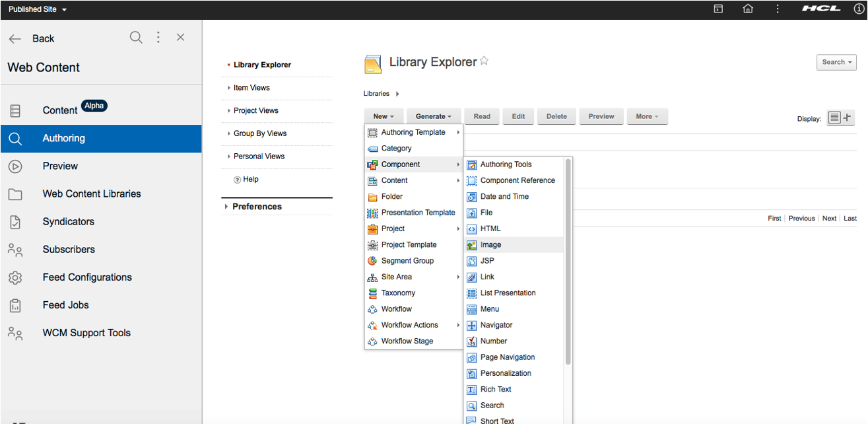Click the info icon in top right corner
The width and height of the screenshot is (868, 424).
tap(859, 9)
